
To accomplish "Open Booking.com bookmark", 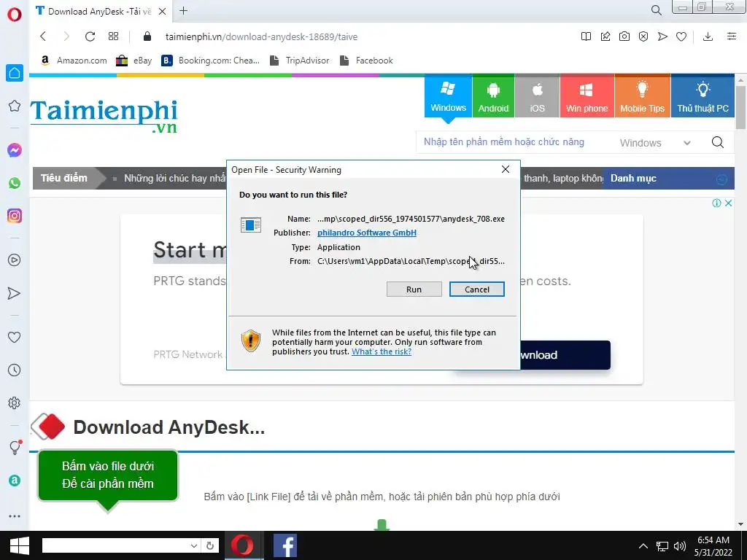I will tap(211, 61).
